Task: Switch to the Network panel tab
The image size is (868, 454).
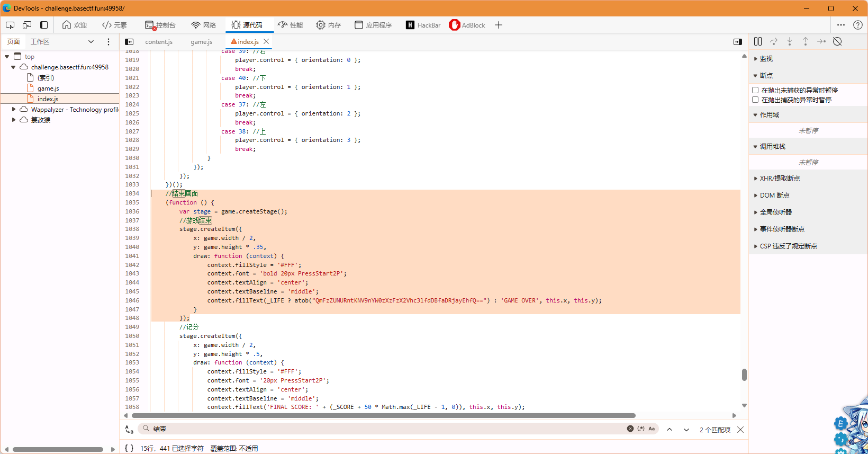Action: pos(204,25)
